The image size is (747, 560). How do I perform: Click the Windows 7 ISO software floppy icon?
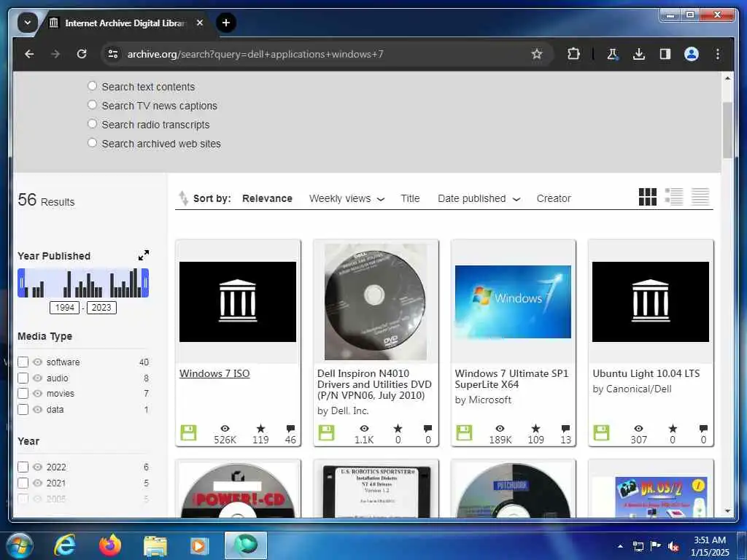[189, 433]
